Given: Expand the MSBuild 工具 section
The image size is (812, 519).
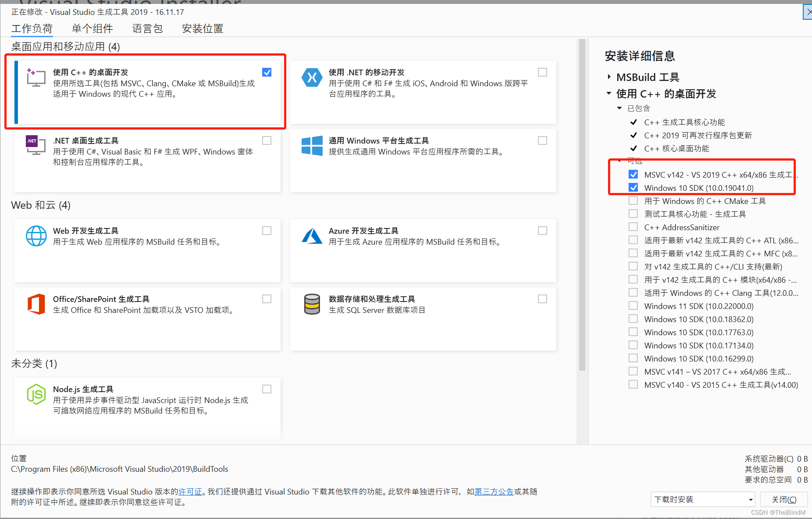Looking at the screenshot, I should [x=609, y=77].
